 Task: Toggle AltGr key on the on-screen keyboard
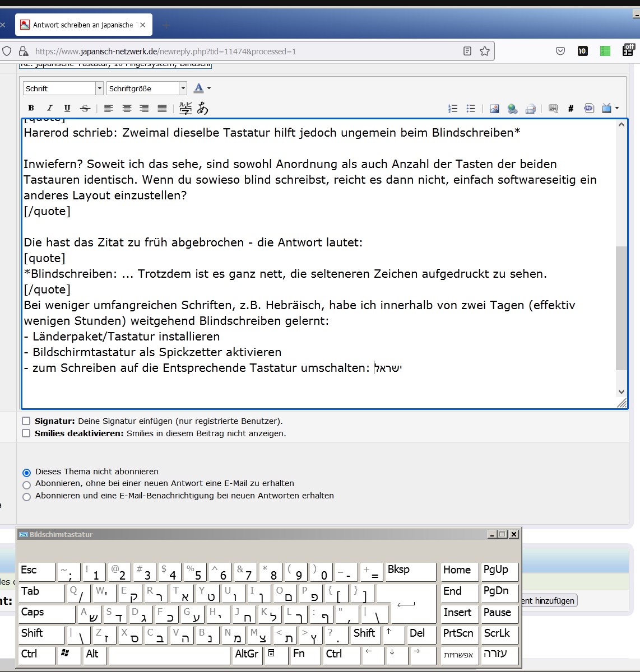pos(247,655)
